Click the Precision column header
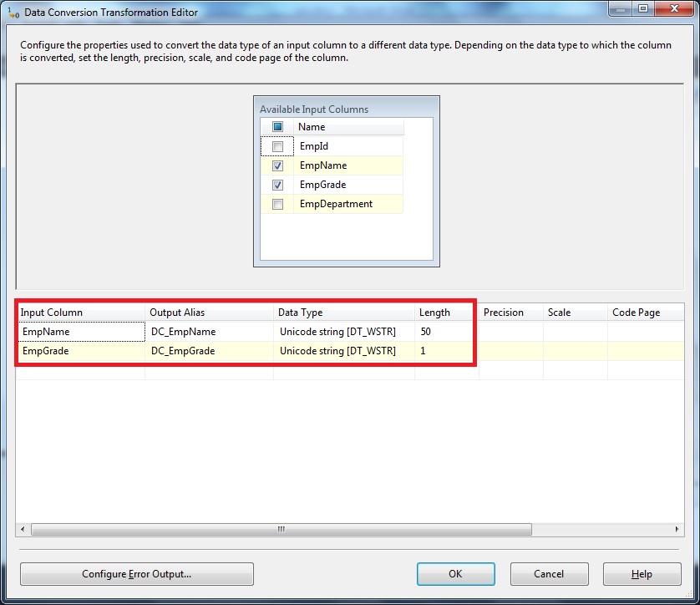 (x=505, y=312)
